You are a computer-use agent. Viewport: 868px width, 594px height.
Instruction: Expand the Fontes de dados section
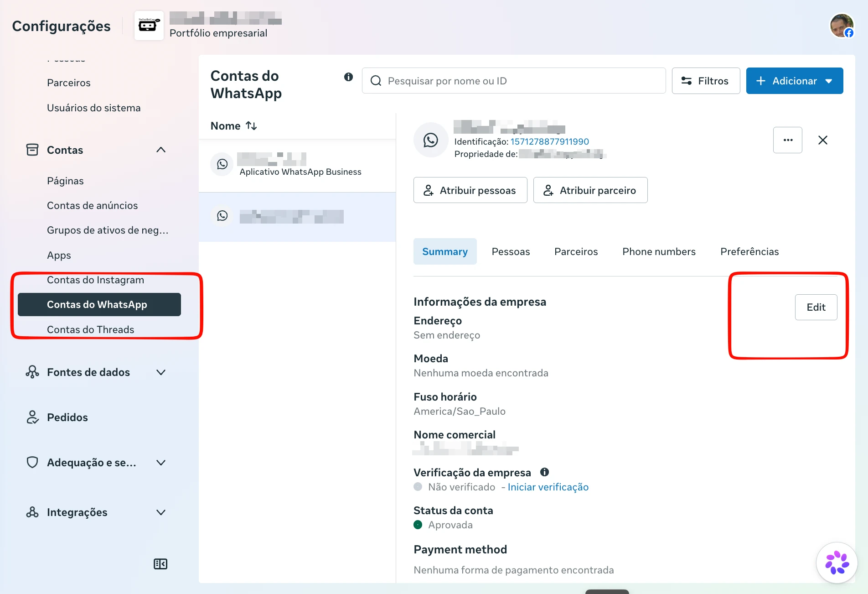[x=161, y=372]
